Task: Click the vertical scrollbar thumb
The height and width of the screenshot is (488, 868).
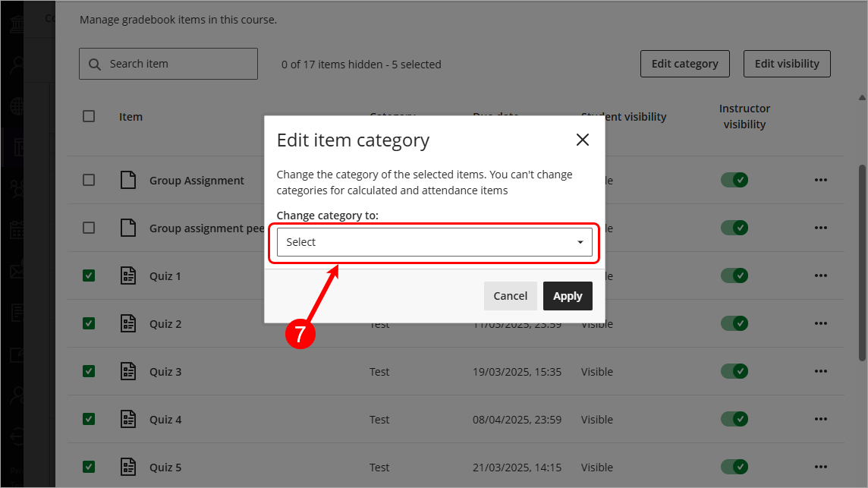Action: (862, 263)
